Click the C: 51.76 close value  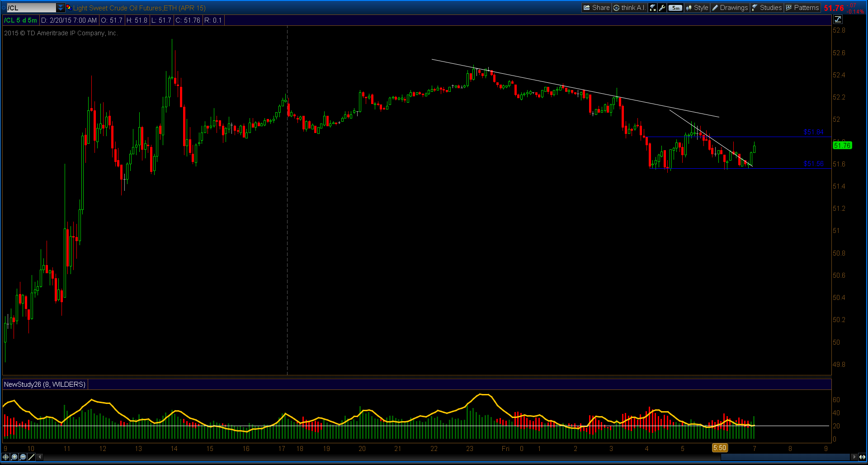point(188,20)
